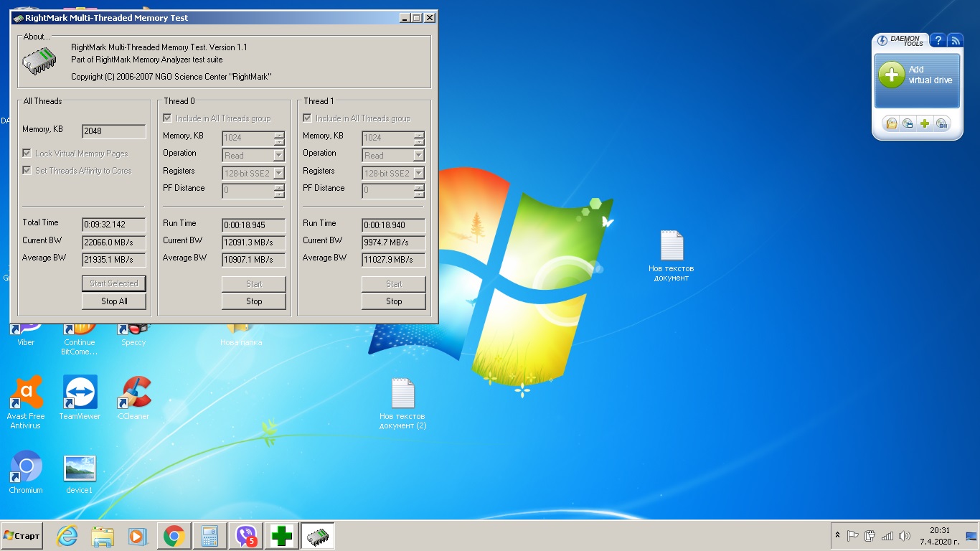Viewport: 980px width, 551px height.
Task: Increase Thread 0 Memory KB spinner value
Action: [x=279, y=134]
